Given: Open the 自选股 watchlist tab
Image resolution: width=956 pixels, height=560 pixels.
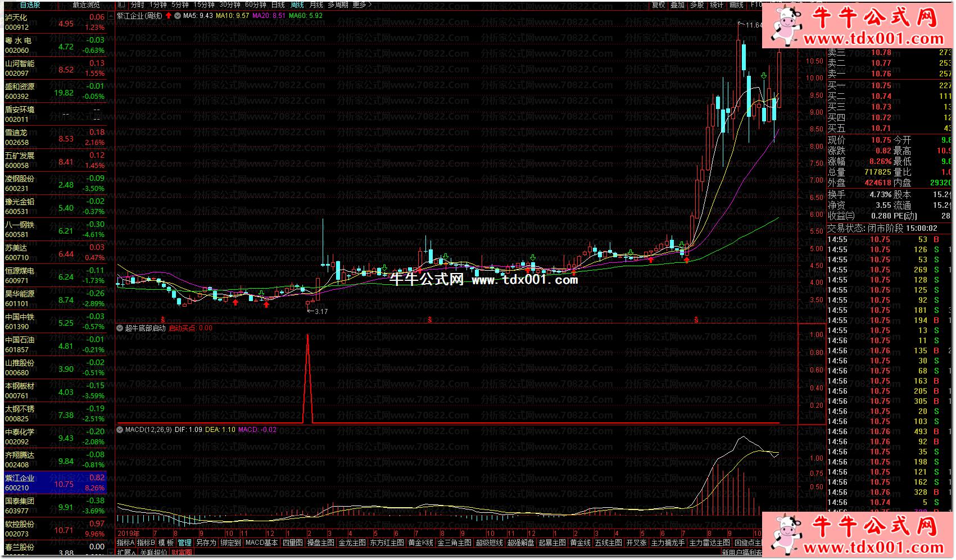Looking at the screenshot, I should (30, 5).
